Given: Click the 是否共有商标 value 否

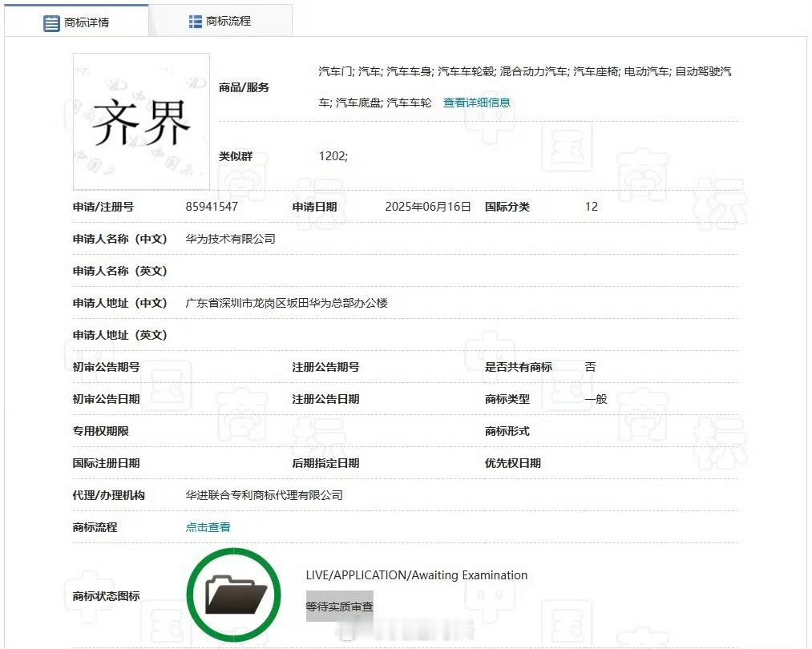Looking at the screenshot, I should (x=590, y=366).
